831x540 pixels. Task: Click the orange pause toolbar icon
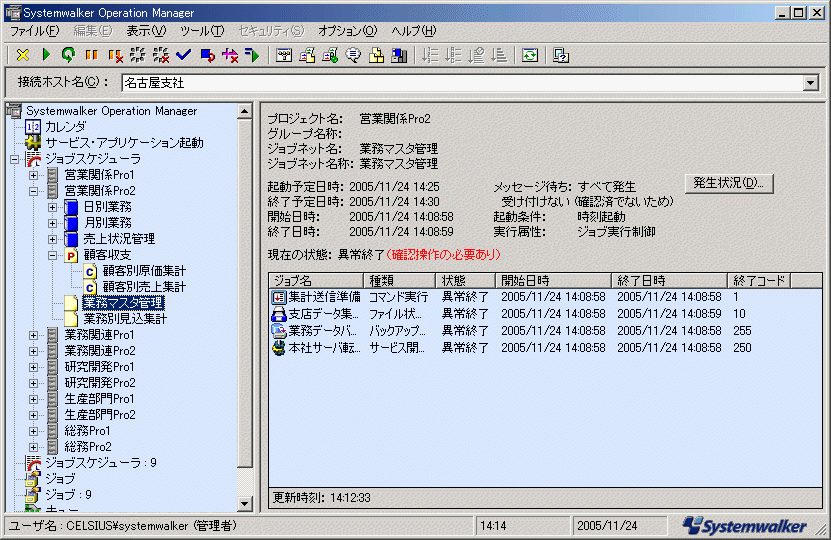(91, 55)
